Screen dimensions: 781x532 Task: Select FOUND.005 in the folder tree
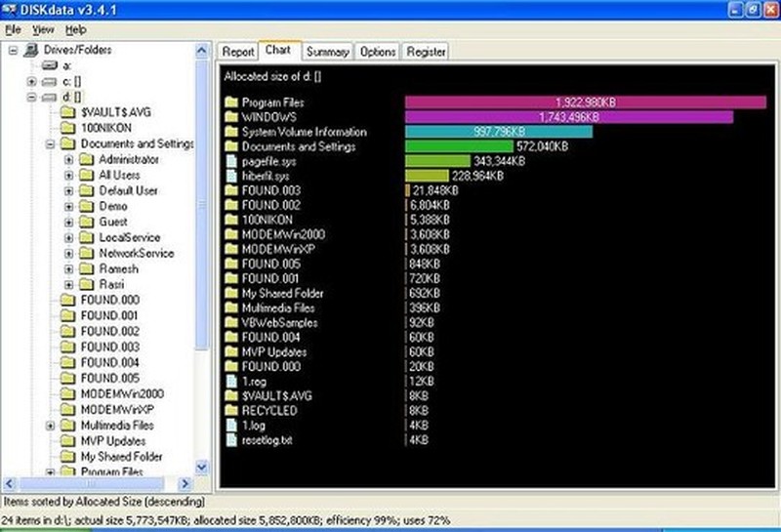pos(110,378)
